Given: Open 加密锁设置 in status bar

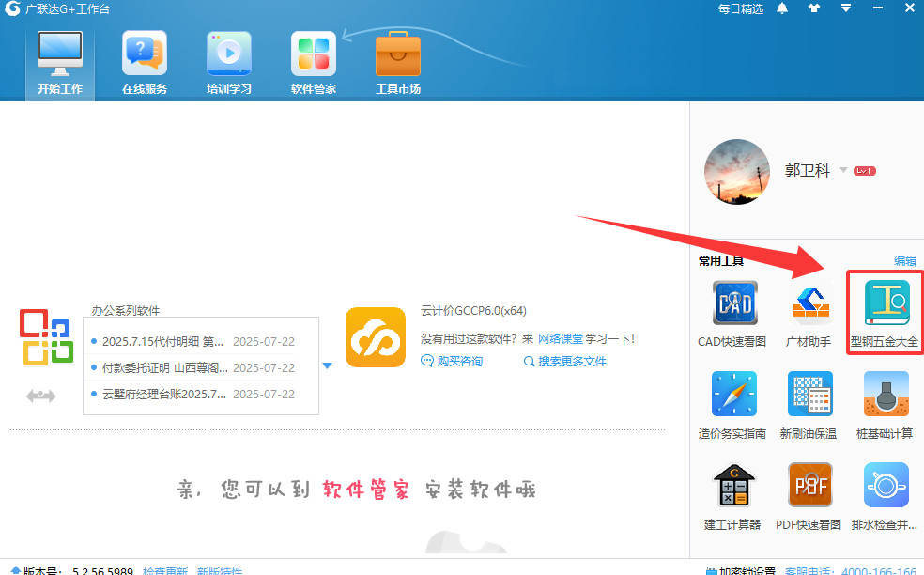Looking at the screenshot, I should point(741,571).
